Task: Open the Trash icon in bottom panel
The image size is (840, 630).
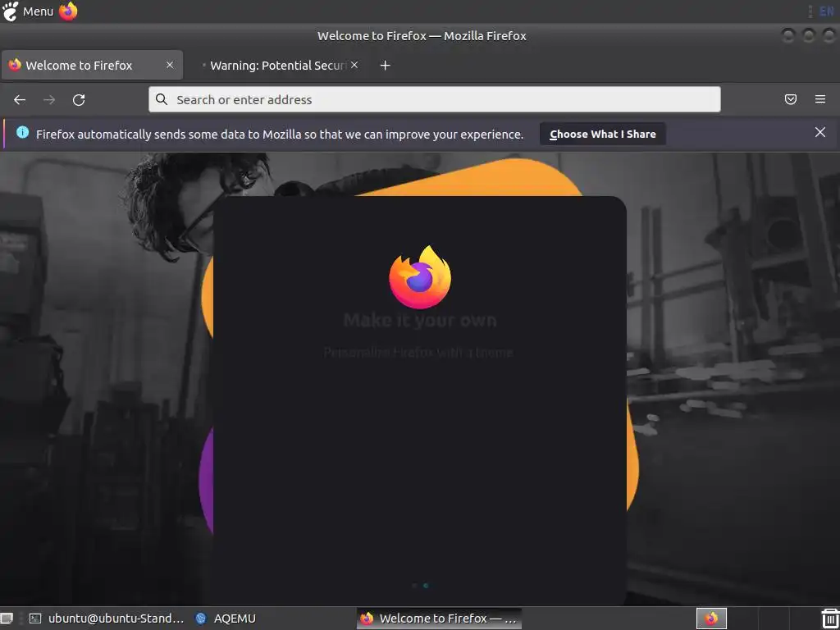Action: pyautogui.click(x=830, y=619)
